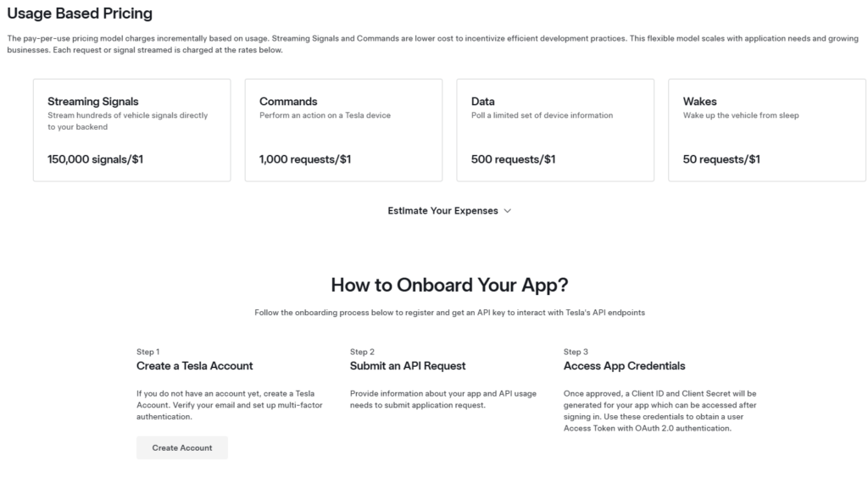This screenshot has width=868, height=483.
Task: Click the Step 3 label
Action: tap(576, 352)
